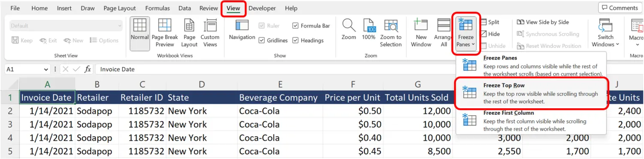This screenshot has width=644, height=159.
Task: Click the $0.40 price cell
Action: [x=352, y=138]
